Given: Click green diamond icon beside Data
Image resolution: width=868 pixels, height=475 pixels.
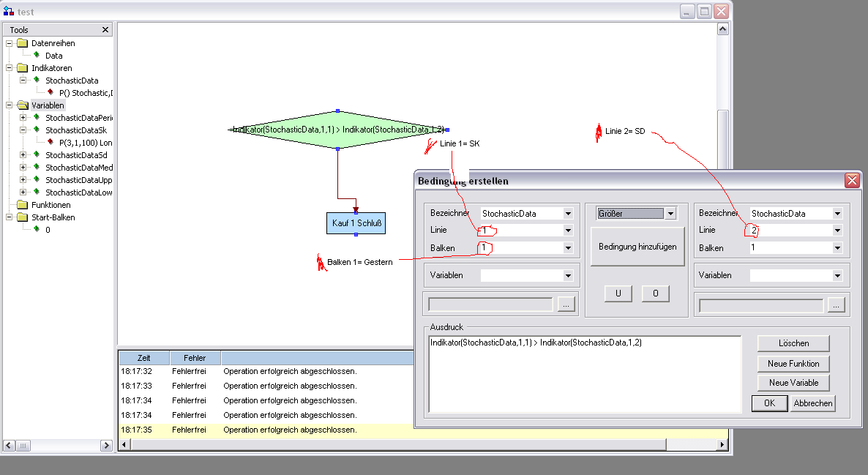Looking at the screenshot, I should tap(37, 55).
